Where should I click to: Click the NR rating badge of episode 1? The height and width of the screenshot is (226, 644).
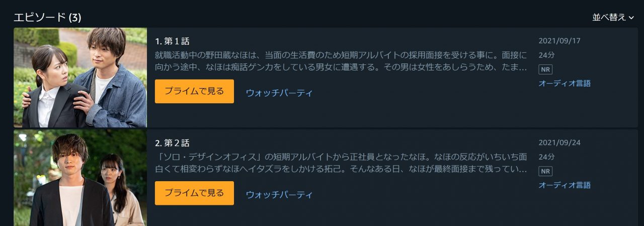(x=545, y=69)
